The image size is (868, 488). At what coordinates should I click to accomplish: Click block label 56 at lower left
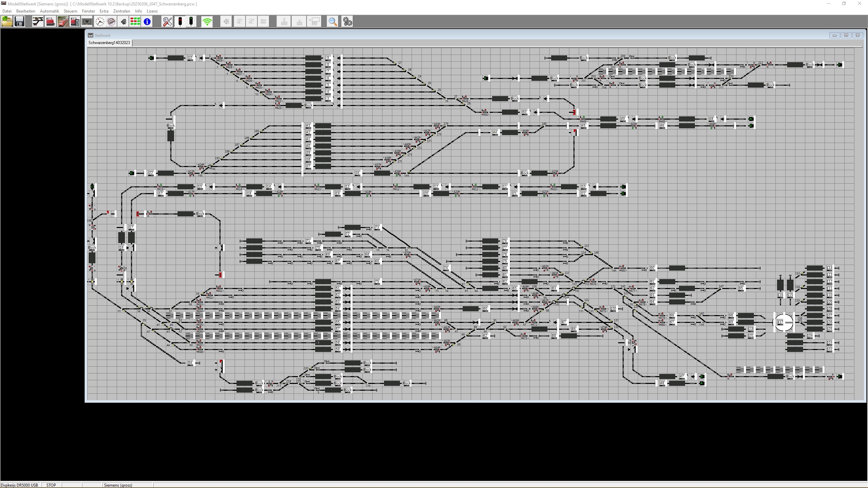[190, 363]
